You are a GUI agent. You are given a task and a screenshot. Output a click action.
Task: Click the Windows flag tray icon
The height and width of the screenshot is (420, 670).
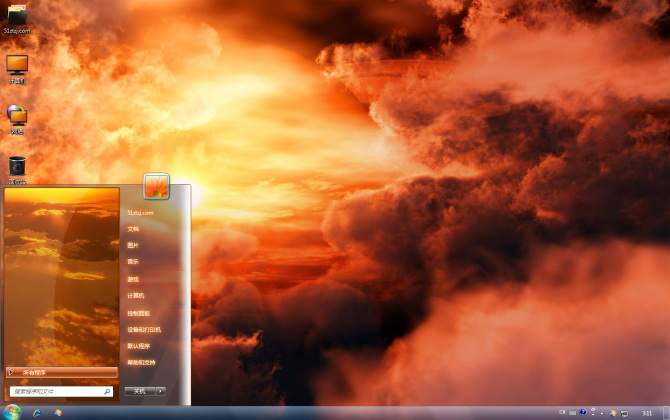(x=613, y=413)
